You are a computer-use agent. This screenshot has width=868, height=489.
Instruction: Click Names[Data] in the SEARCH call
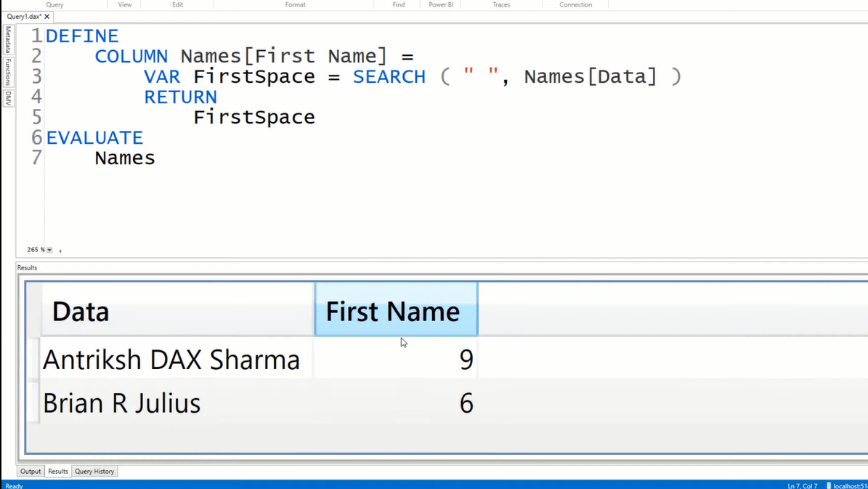point(591,77)
